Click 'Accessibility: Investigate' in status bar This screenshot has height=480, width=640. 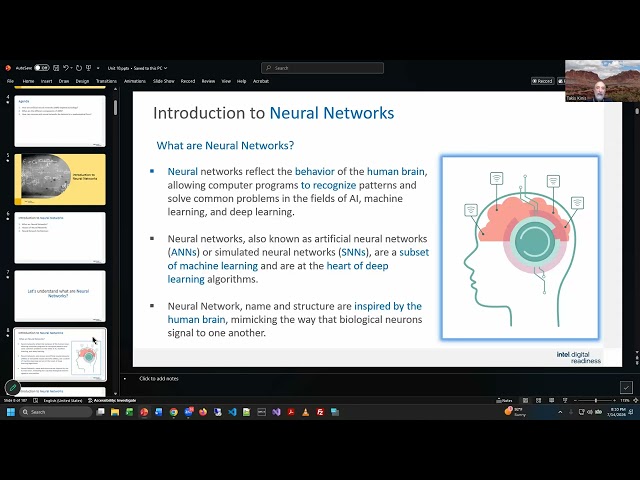click(112, 401)
